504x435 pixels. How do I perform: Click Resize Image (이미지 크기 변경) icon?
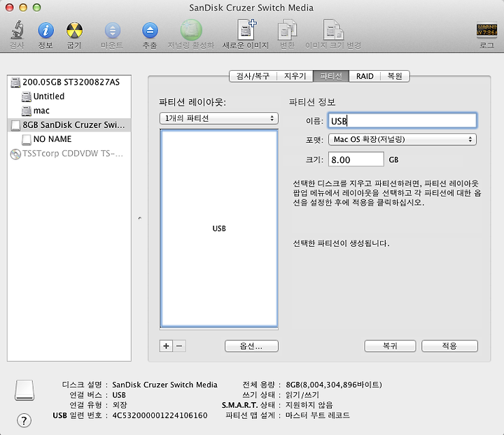[333, 30]
